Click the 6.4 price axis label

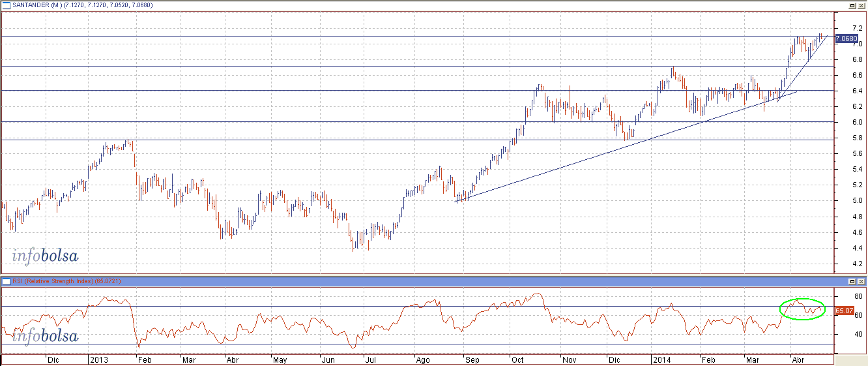857,91
